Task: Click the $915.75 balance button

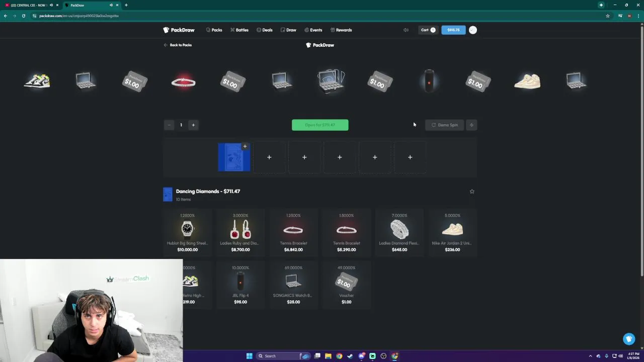Action: [x=453, y=30]
